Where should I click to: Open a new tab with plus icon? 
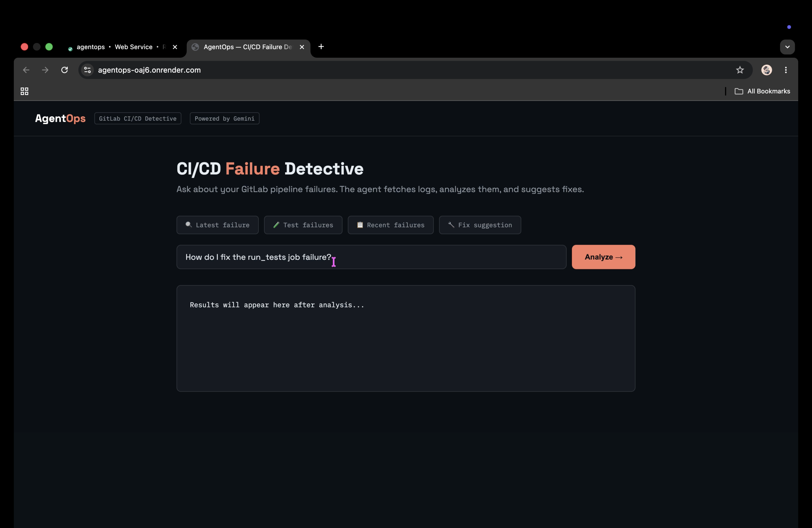tap(321, 47)
